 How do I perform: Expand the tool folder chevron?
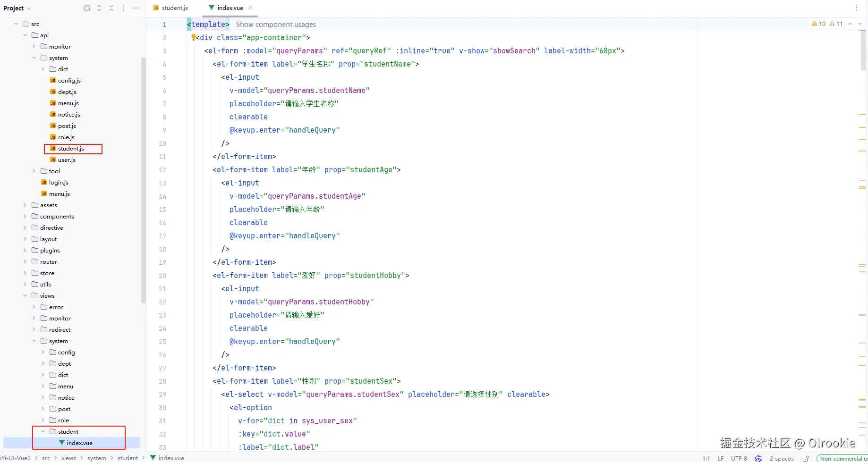[34, 171]
